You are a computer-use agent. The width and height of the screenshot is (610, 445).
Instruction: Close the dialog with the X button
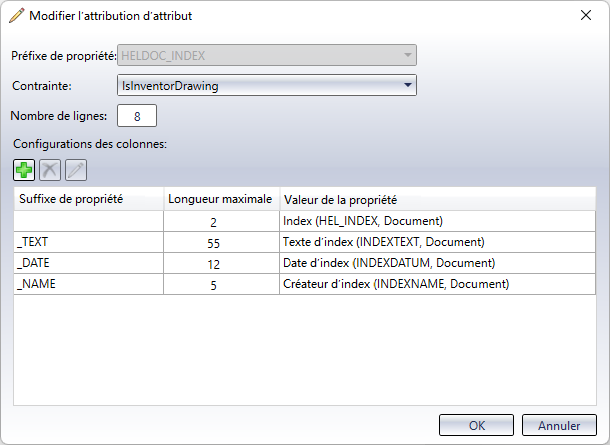[x=585, y=16]
